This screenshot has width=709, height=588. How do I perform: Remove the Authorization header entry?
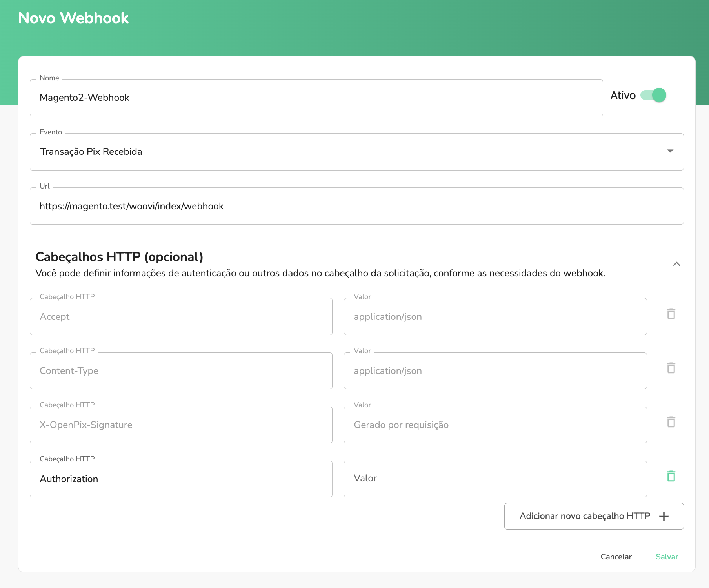[x=671, y=476]
